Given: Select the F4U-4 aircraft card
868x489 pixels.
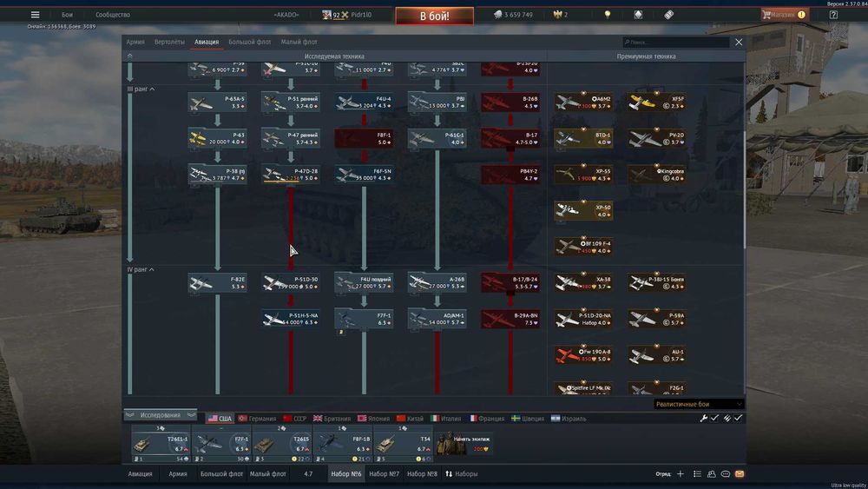Looking at the screenshot, I should pos(364,102).
